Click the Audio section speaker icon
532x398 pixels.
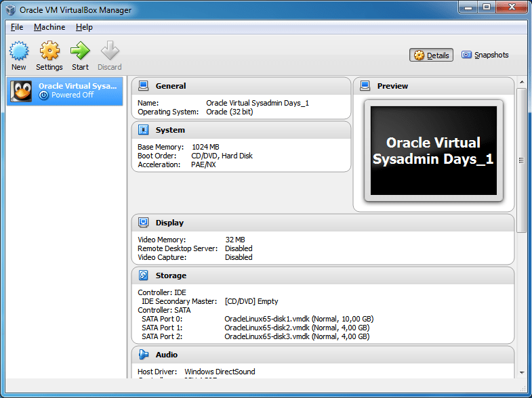tap(144, 355)
